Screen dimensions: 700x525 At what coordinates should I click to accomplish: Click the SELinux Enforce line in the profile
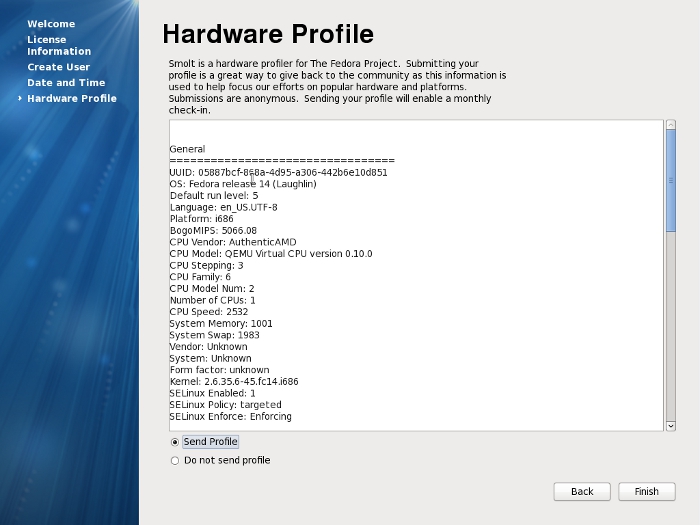coord(230,416)
